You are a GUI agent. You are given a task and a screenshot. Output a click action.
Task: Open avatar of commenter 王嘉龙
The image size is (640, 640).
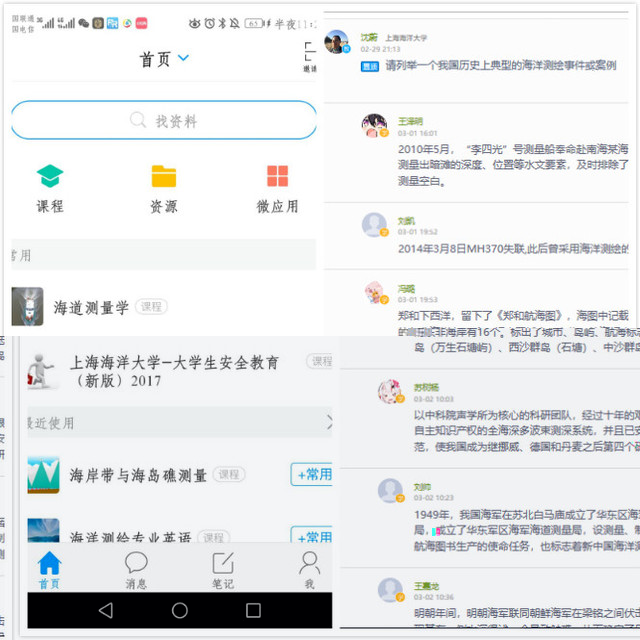point(391,590)
